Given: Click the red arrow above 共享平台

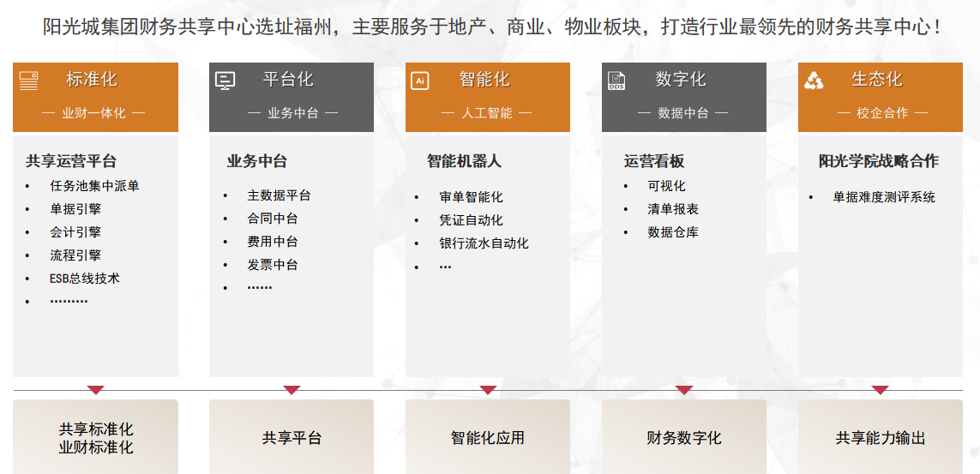Looking at the screenshot, I should [x=292, y=390].
